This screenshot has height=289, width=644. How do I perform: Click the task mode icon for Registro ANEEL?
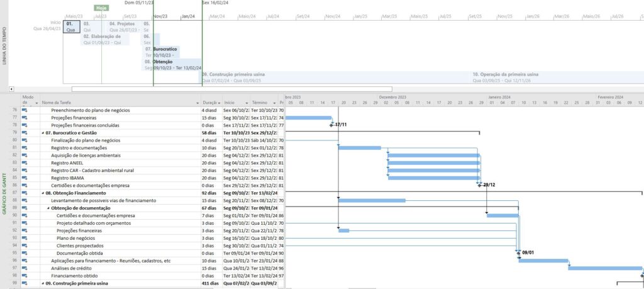pyautogui.click(x=25, y=162)
